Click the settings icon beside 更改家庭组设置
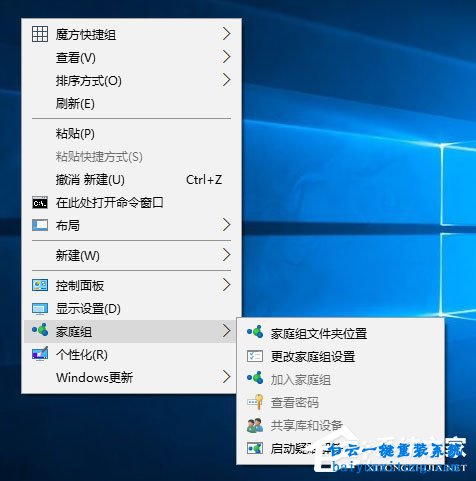476x481 pixels. pyautogui.click(x=255, y=356)
